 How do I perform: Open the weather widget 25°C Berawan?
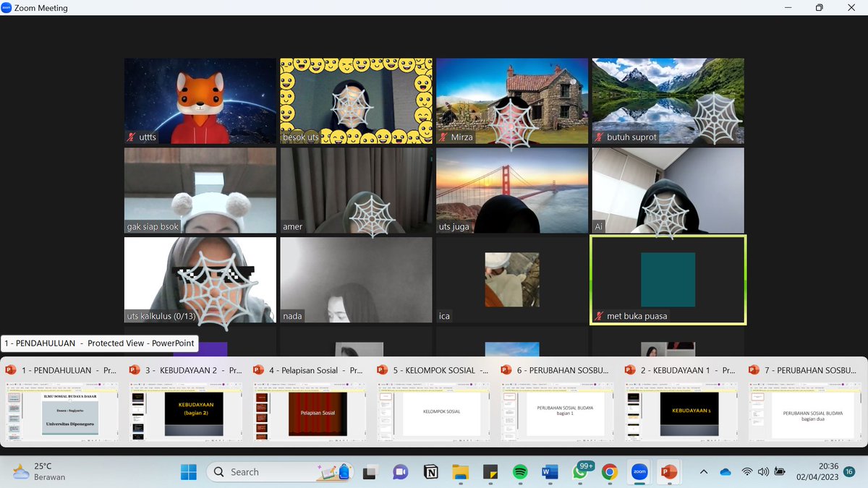39,472
